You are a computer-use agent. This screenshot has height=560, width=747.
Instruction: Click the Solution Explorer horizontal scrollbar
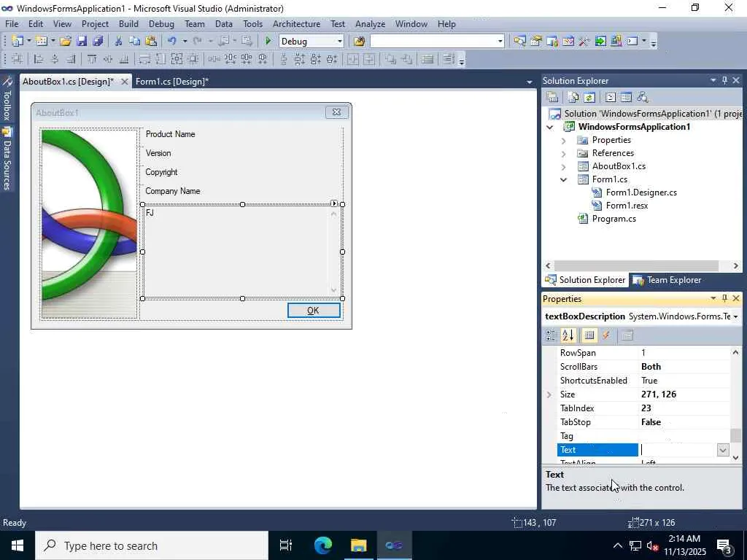(636, 265)
